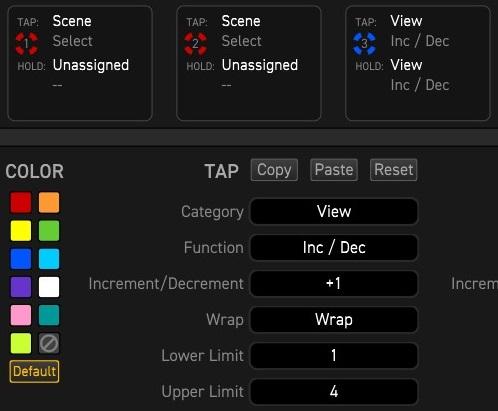Viewport: 498px width, 411px height.
Task: Open the Category dropdown showing View
Action: (x=334, y=211)
